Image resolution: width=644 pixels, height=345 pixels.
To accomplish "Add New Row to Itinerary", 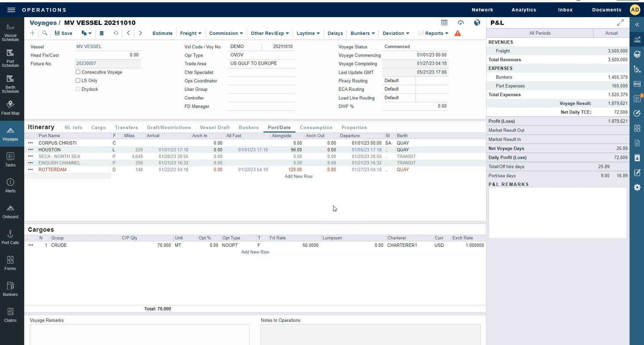I will [x=298, y=176].
